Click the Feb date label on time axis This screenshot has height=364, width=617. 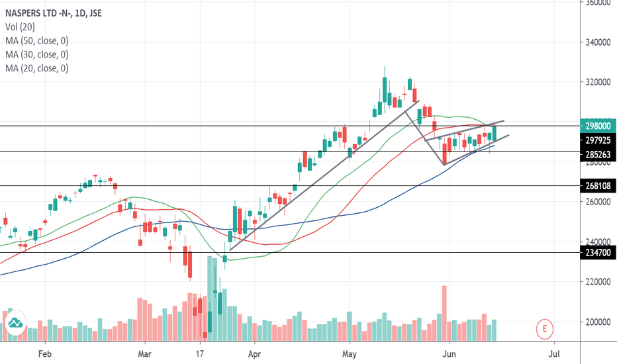pyautogui.click(x=44, y=354)
